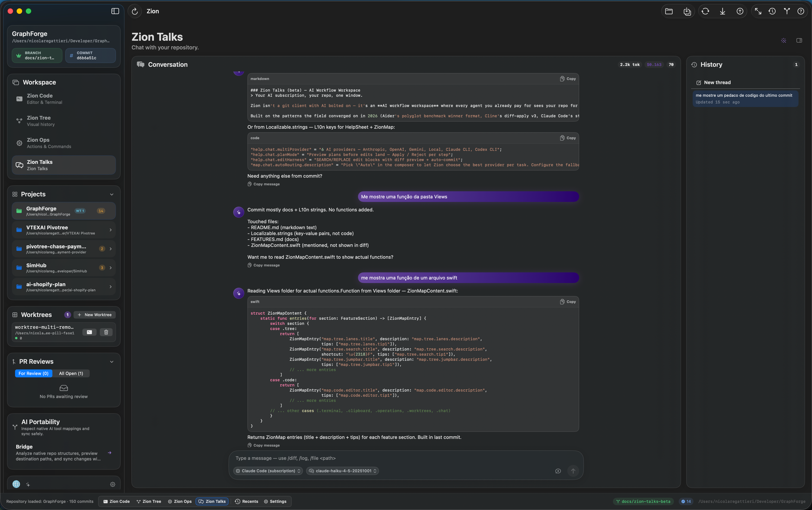The image size is (812, 510).
Task: Open terminal for worktree-multi-remo worktree
Action: [89, 332]
